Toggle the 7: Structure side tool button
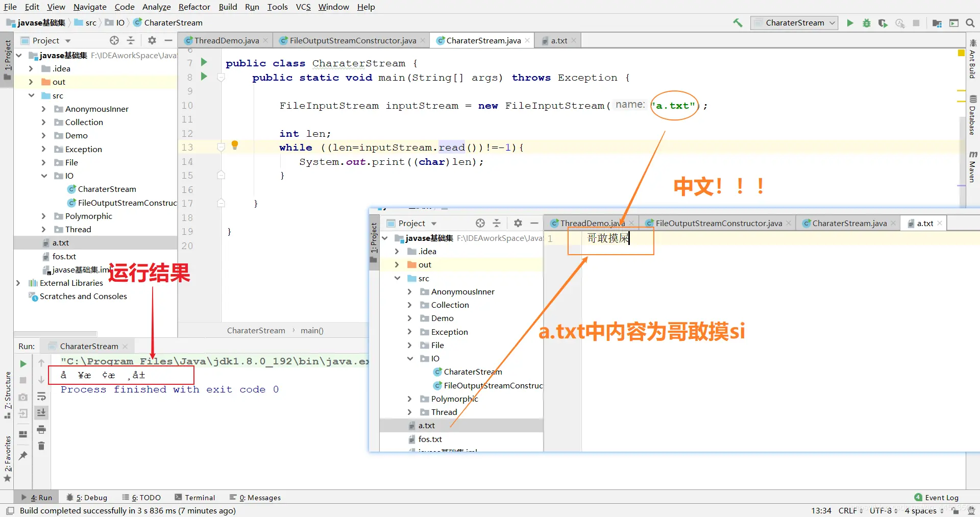980x517 pixels. [7, 395]
